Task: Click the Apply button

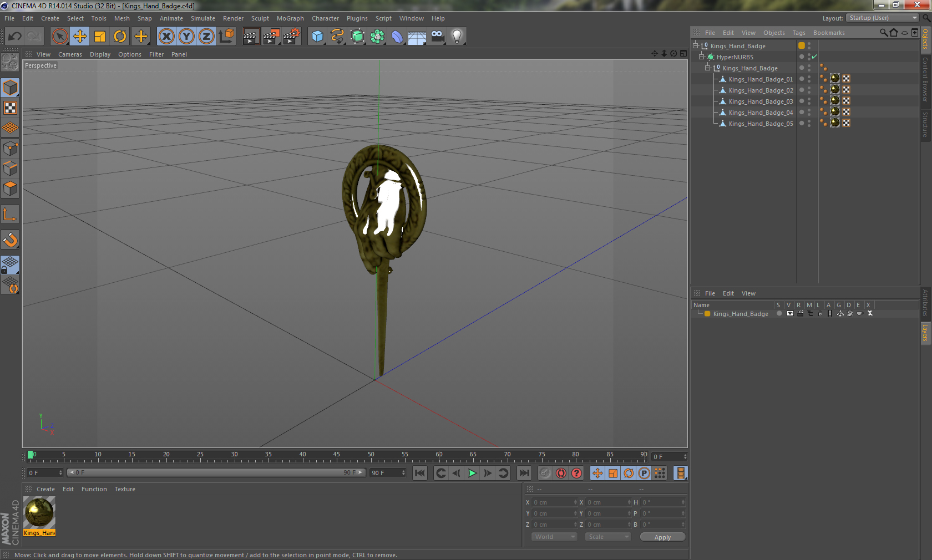Action: click(662, 537)
